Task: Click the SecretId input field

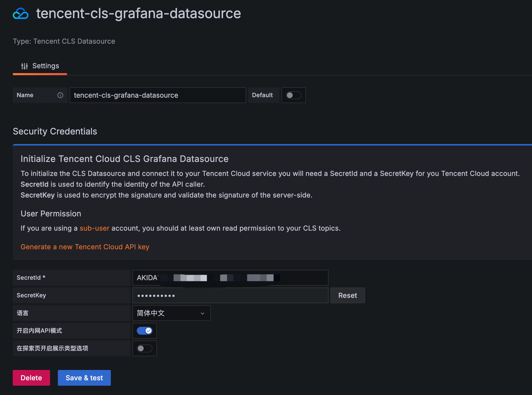Action: coord(230,278)
